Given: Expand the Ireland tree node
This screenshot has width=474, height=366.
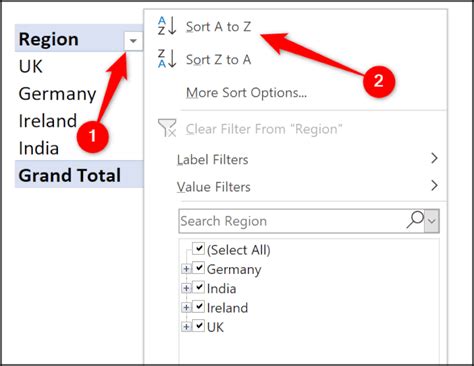Looking at the screenshot, I should (186, 307).
